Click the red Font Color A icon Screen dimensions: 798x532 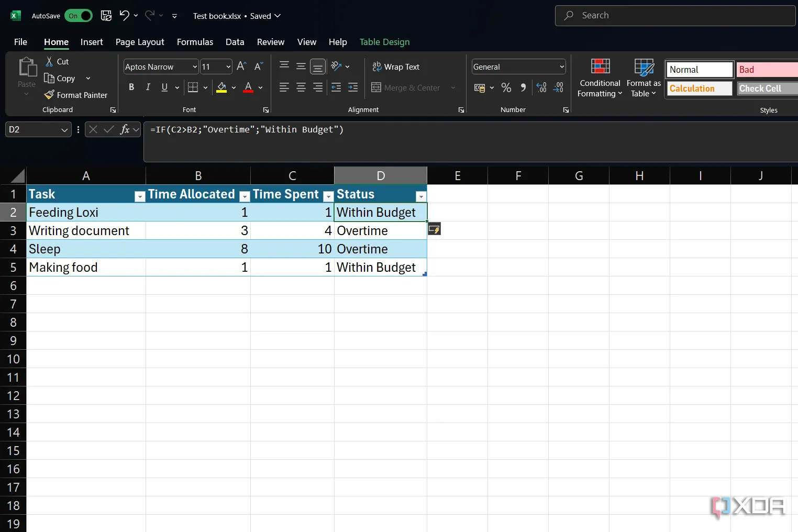248,87
